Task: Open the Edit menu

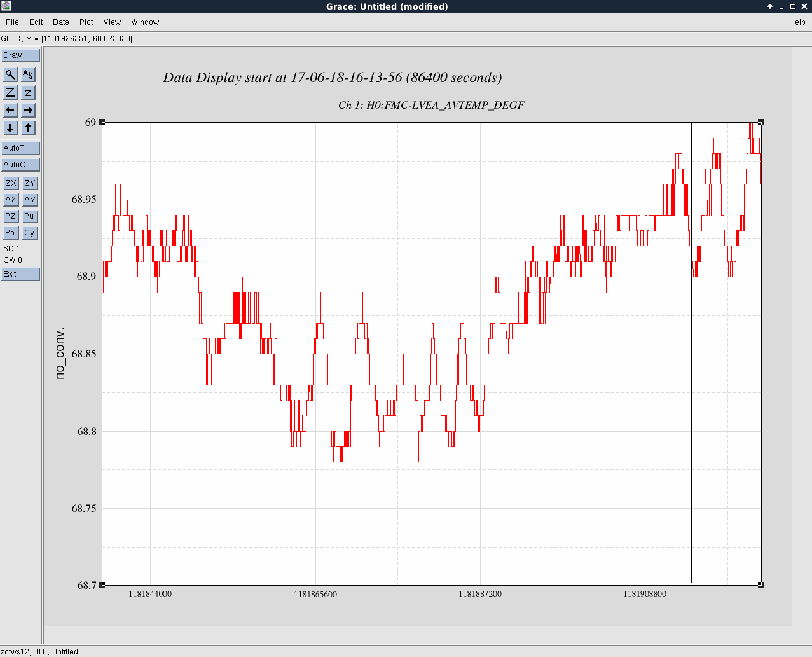Action: coord(36,22)
